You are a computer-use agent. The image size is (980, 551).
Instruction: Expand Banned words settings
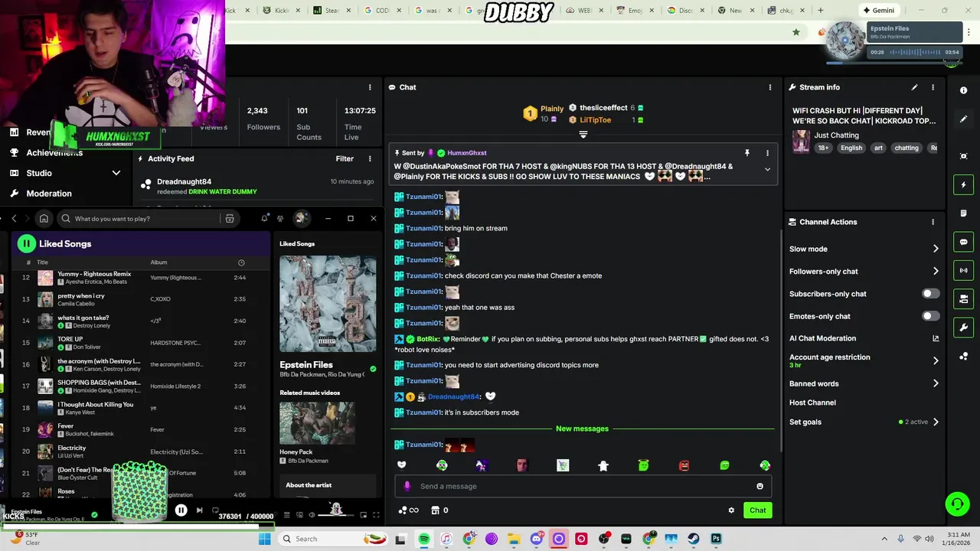coord(936,383)
